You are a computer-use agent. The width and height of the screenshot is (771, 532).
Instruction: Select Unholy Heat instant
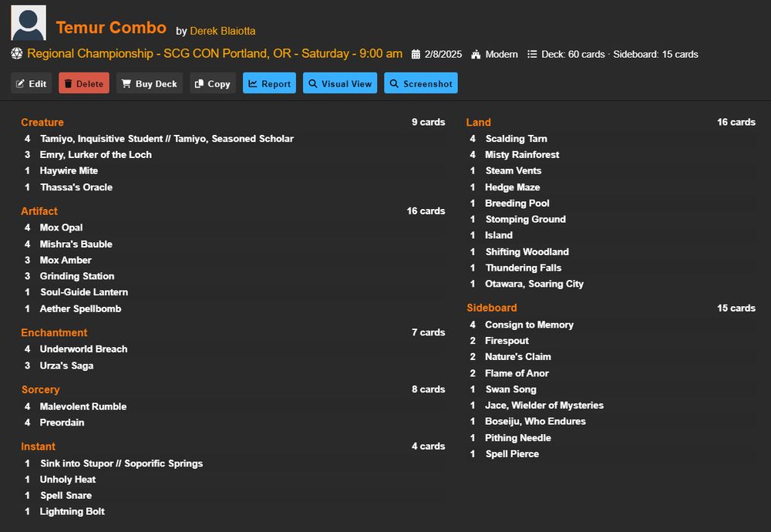(x=68, y=480)
